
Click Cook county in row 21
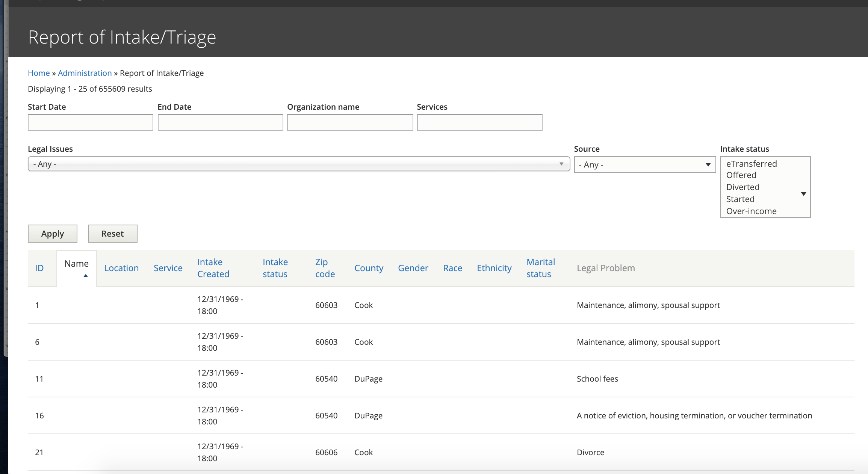tap(364, 452)
